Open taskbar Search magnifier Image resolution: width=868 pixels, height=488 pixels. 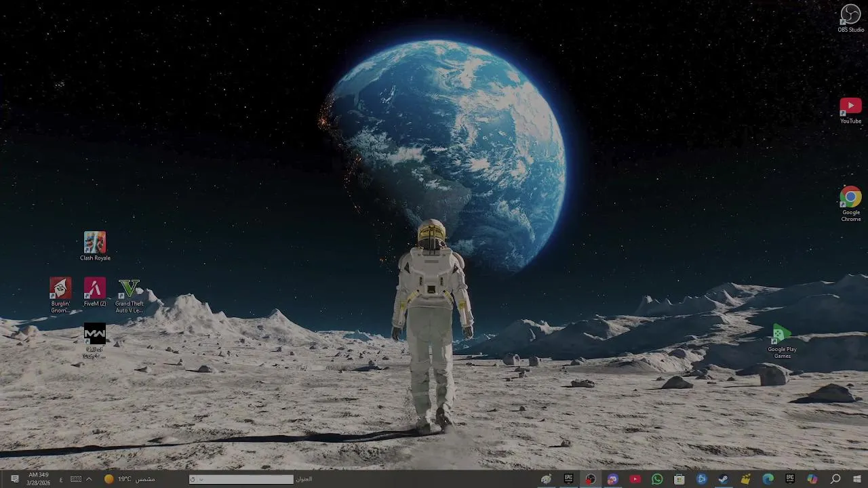point(835,479)
